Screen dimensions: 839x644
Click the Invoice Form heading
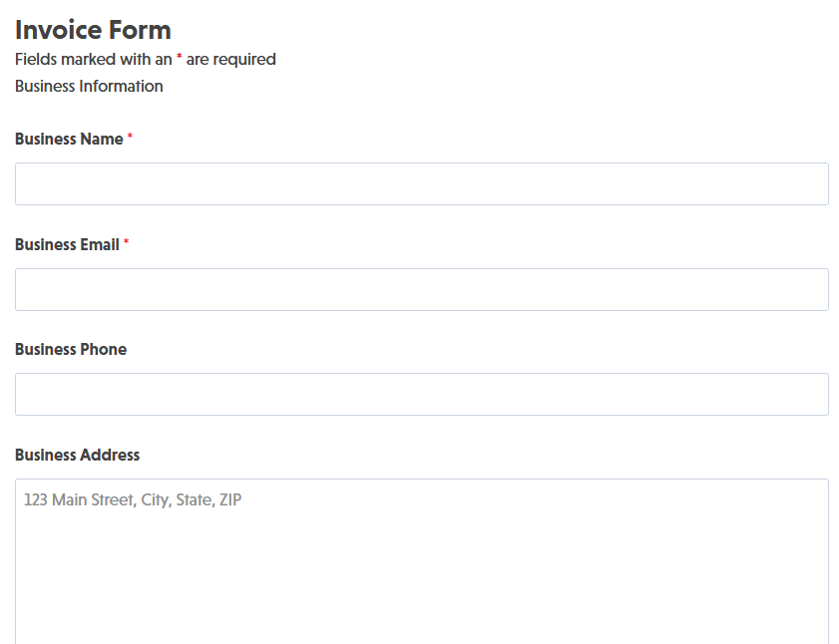click(x=93, y=30)
